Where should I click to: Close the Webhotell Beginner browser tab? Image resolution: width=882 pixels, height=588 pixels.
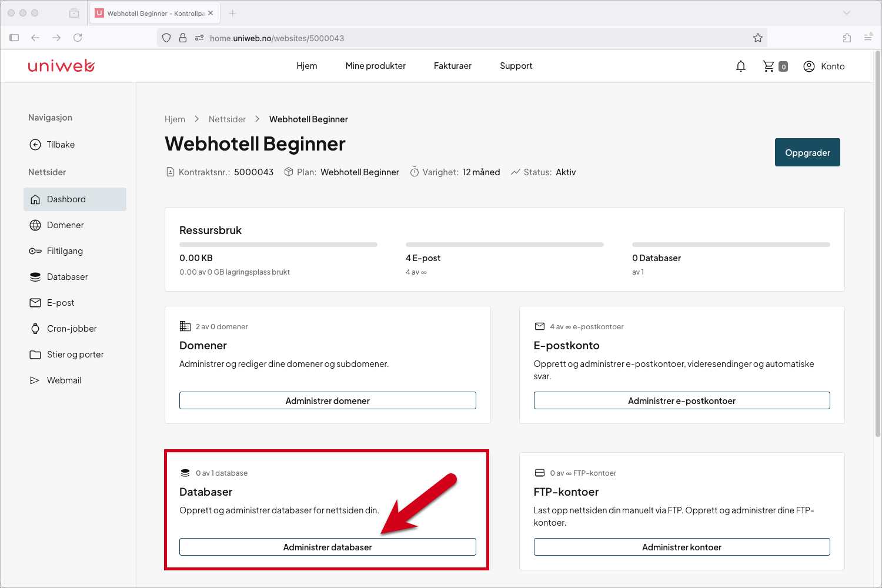211,13
